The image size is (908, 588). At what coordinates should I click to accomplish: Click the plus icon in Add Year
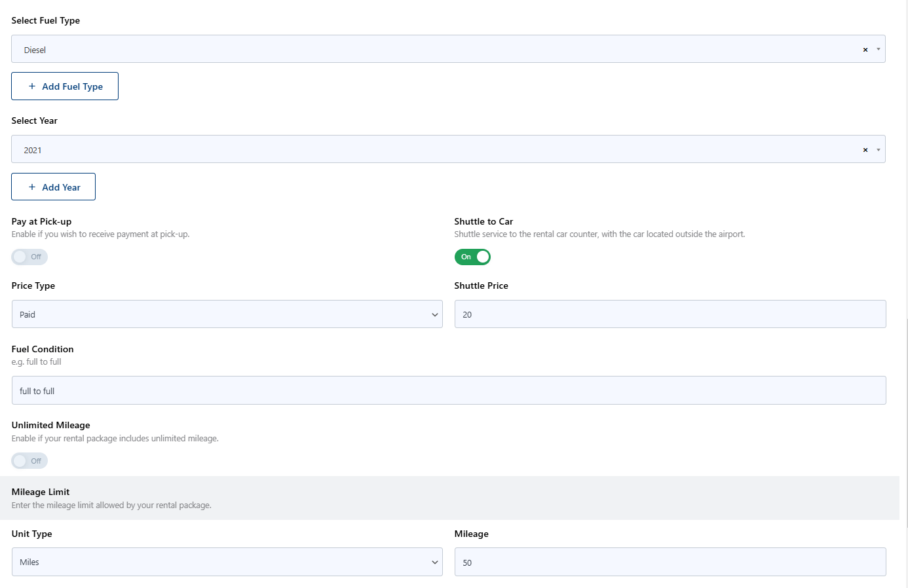point(32,187)
